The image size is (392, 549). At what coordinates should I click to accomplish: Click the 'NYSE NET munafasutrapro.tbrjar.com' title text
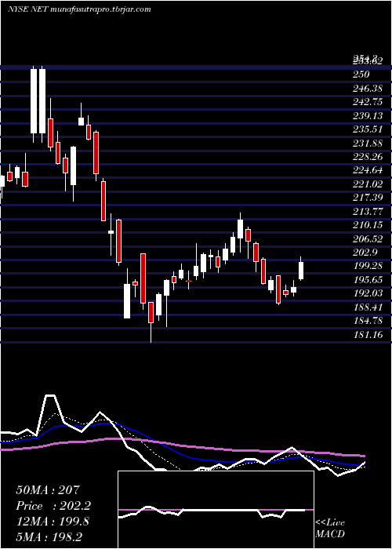pyautogui.click(x=79, y=9)
